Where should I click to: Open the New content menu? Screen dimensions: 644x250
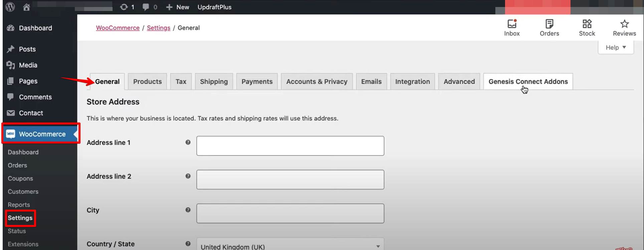click(x=178, y=7)
